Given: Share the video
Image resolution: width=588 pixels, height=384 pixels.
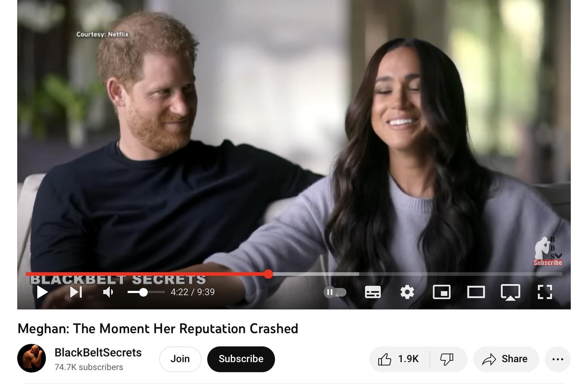Looking at the screenshot, I should pos(506,359).
